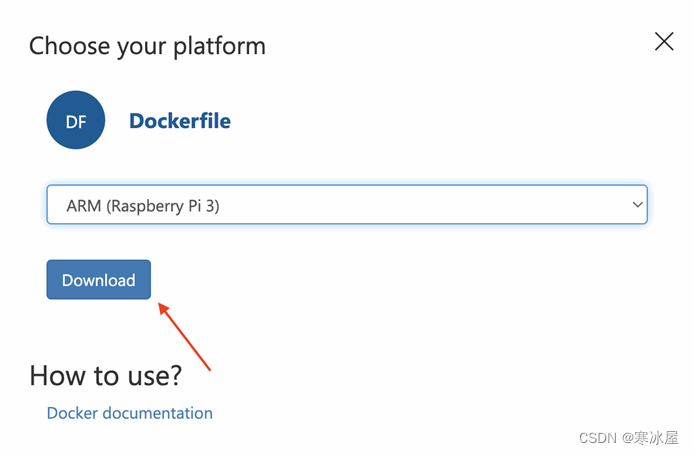
Task: Open the ARM (Raspberry Pi 3) platform selector
Action: 346,205
